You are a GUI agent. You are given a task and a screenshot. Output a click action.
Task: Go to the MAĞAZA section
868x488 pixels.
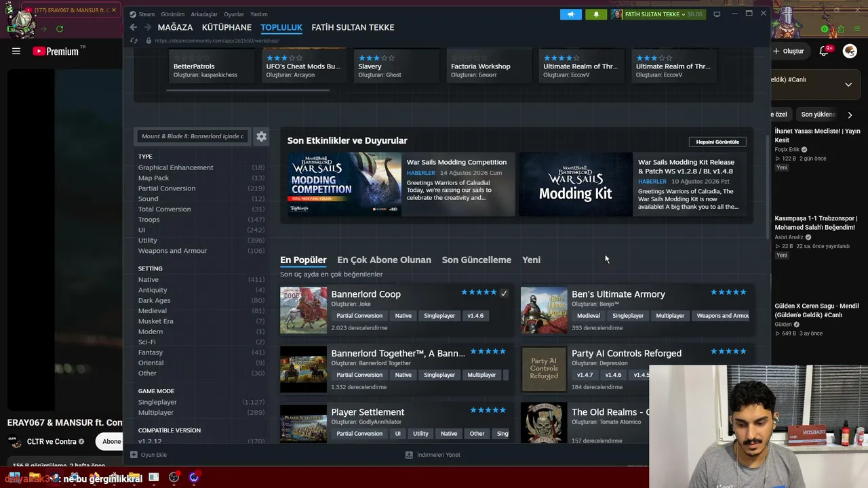175,27
